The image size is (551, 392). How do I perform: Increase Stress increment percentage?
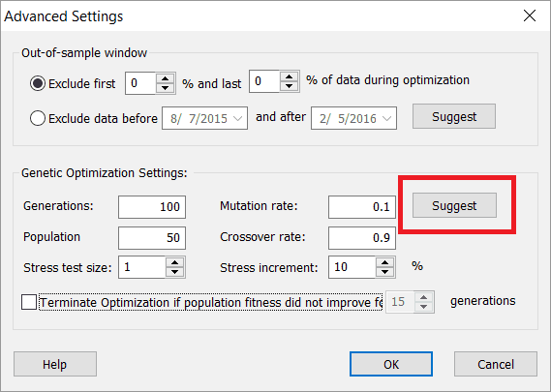click(x=384, y=262)
